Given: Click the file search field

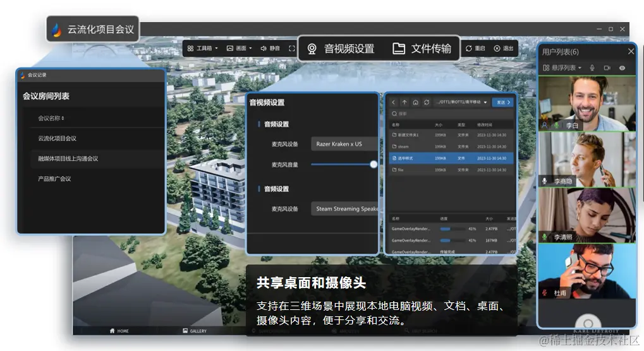Looking at the screenshot, I should (451, 114).
